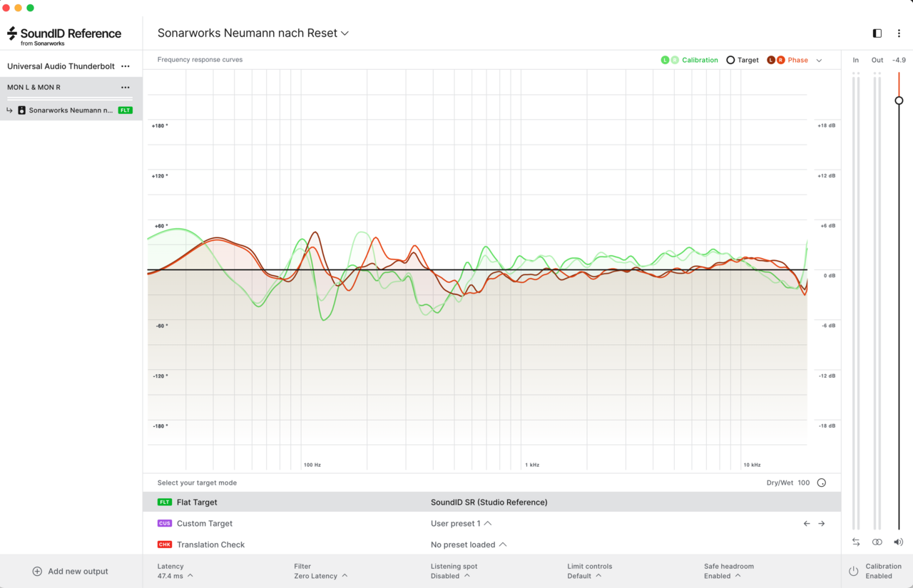Click the red CHK badge
Screen dimensions: 913x588
point(165,545)
